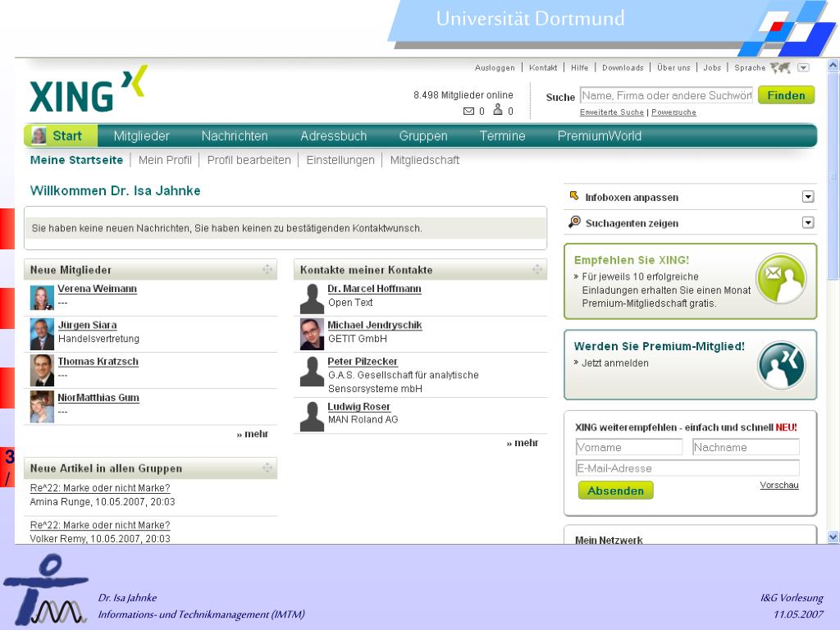Open the Adressbuch tab
This screenshot has height=630, width=840.
tap(333, 136)
